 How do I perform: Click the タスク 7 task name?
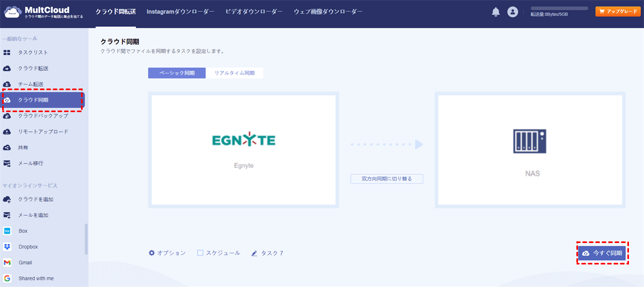point(272,253)
